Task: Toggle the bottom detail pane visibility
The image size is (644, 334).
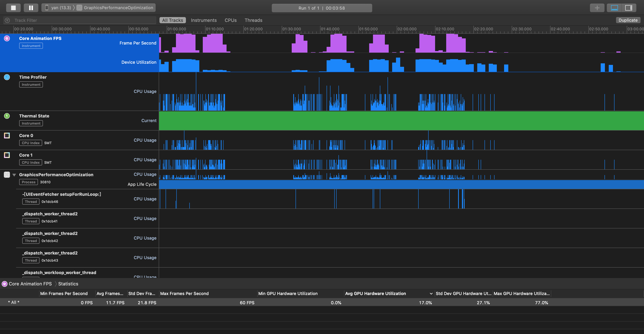Action: click(x=614, y=8)
